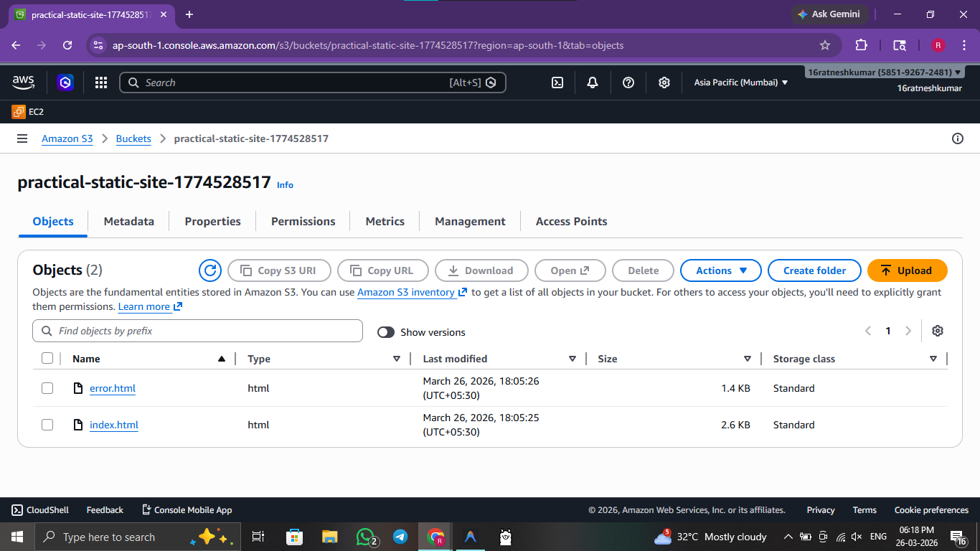This screenshot has width=980, height=551.
Task: Open the help question mark icon
Action: [628, 83]
